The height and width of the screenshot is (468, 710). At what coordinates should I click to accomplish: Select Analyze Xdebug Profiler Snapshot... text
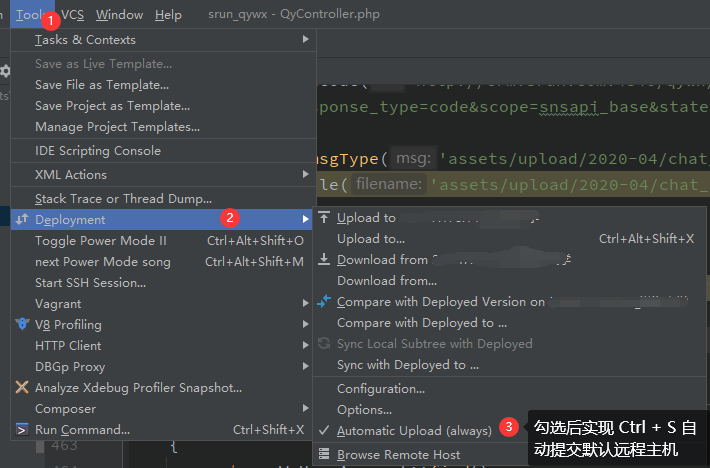(139, 388)
